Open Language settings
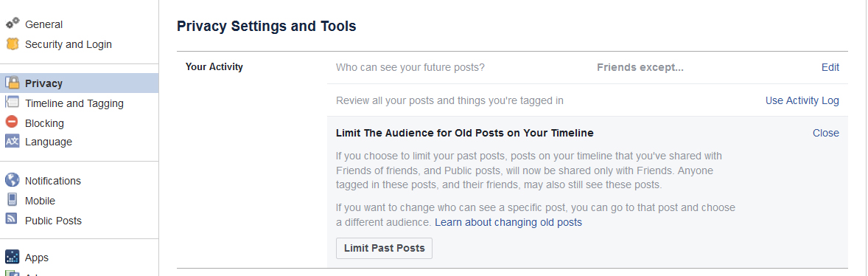The height and width of the screenshot is (276, 868). [x=48, y=142]
